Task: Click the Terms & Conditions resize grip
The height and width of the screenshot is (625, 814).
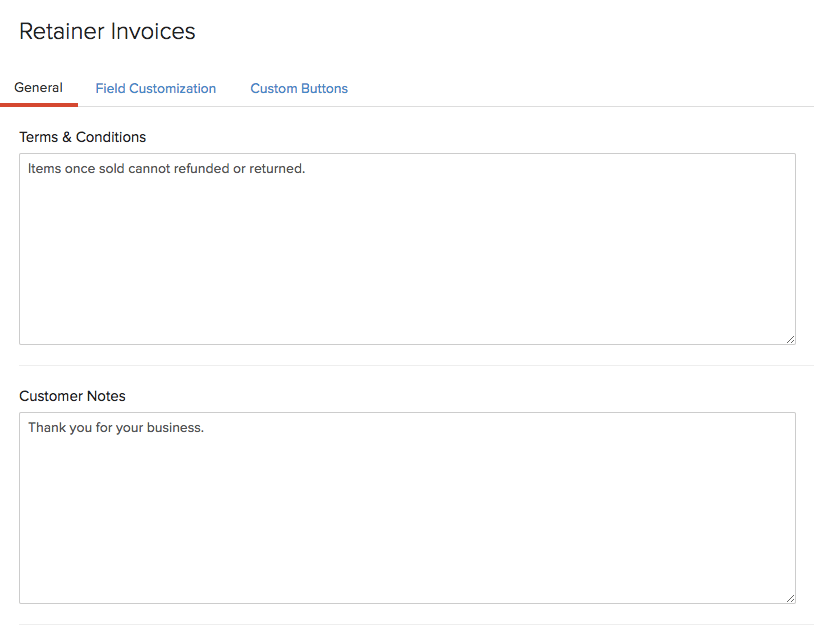Action: [790, 339]
